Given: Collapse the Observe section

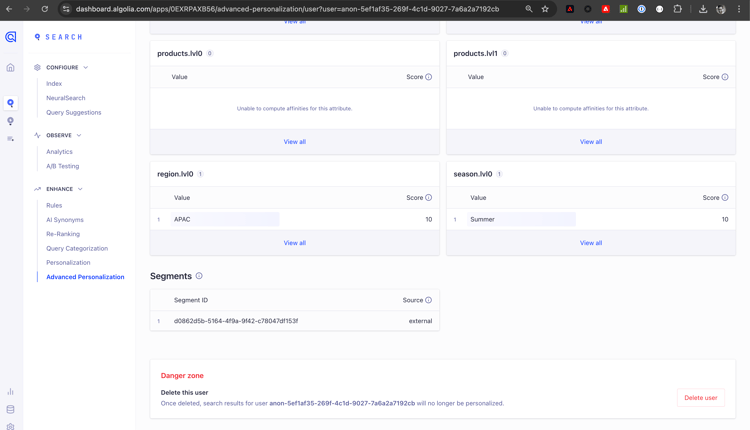Looking at the screenshot, I should tap(79, 135).
